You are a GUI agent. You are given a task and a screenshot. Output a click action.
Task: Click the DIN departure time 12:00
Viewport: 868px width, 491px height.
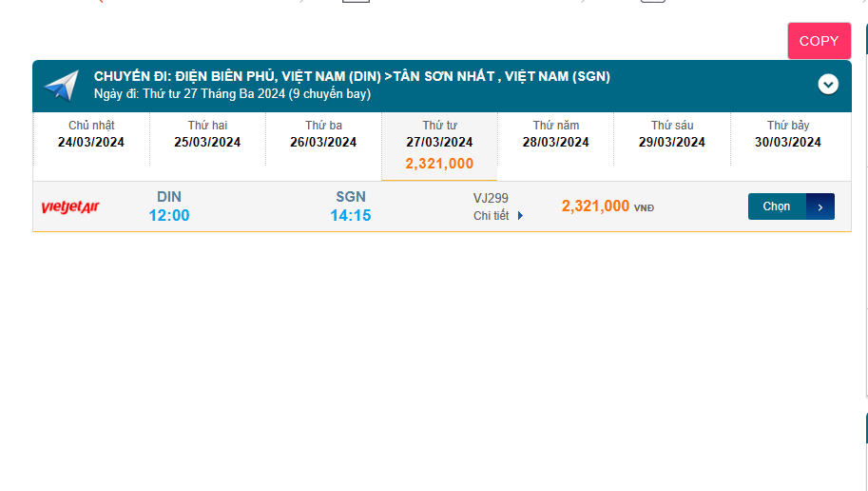tap(169, 216)
